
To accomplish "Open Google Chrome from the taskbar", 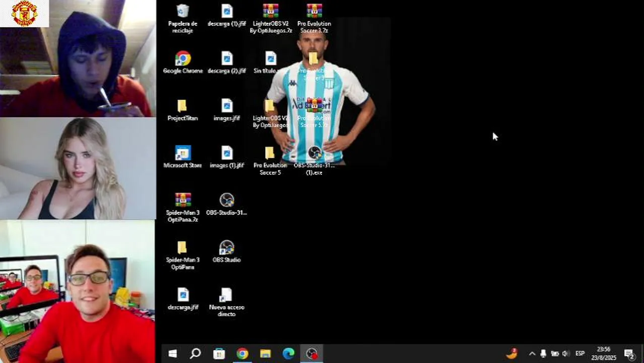I will coord(242,354).
